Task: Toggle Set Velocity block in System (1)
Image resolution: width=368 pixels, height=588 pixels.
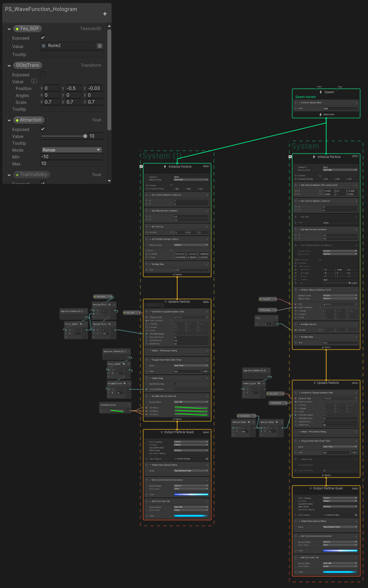Action: pos(151,227)
